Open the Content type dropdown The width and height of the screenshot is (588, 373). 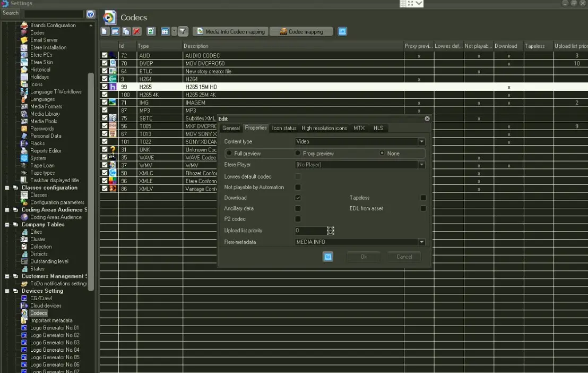(x=421, y=142)
